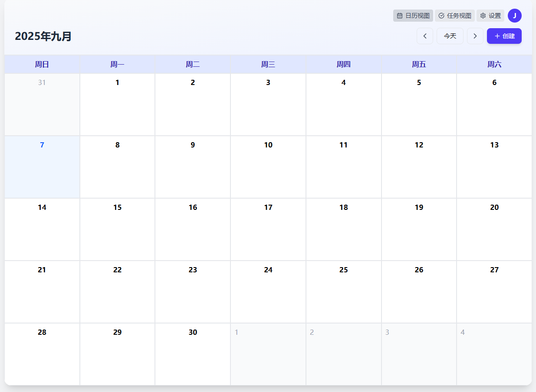This screenshot has height=392, width=536.
Task: Select September 19 date cell
Action: [419, 229]
